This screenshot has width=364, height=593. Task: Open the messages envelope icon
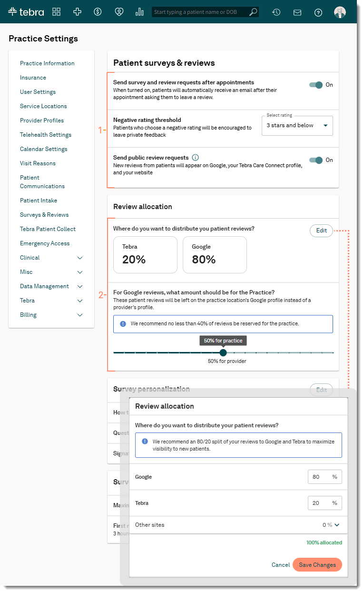pos(297,12)
